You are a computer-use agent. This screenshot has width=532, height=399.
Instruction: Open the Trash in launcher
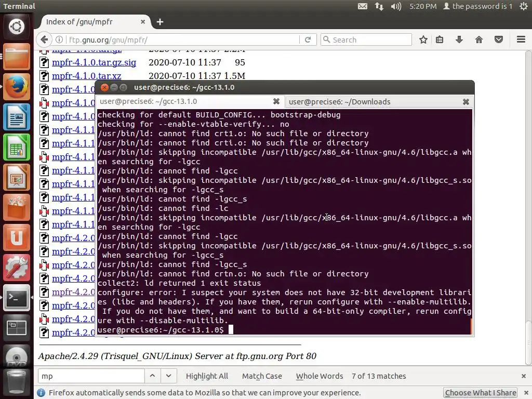pos(16,383)
